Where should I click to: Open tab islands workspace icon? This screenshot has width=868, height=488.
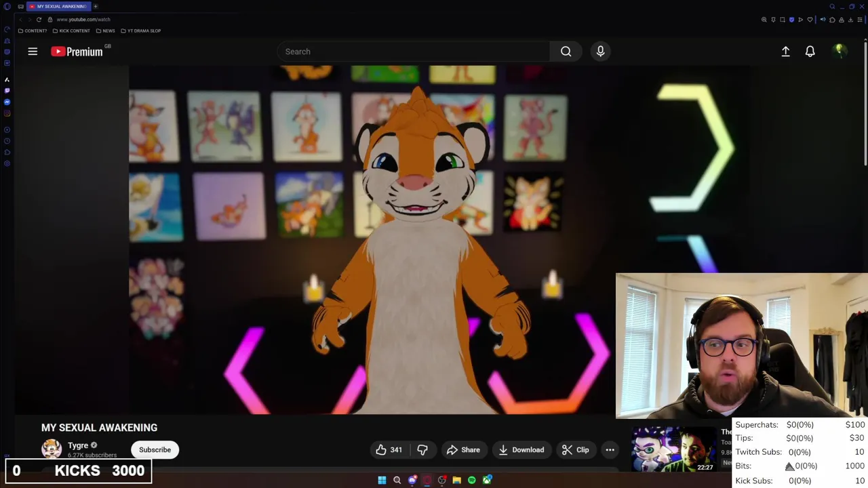tap(20, 6)
